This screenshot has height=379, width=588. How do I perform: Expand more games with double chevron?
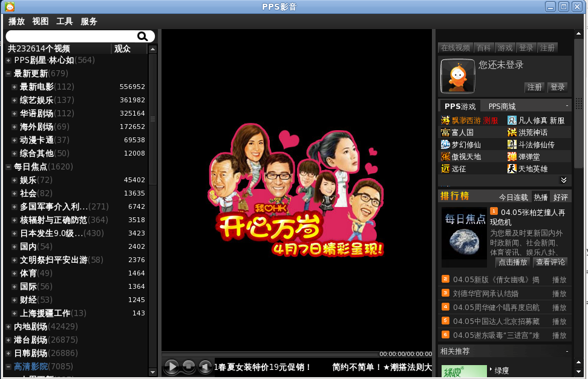point(564,180)
